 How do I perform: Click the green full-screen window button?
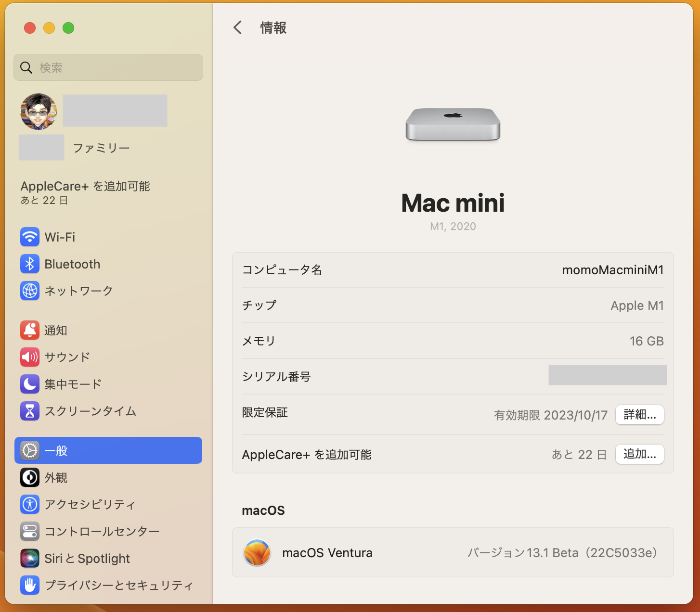(x=68, y=28)
